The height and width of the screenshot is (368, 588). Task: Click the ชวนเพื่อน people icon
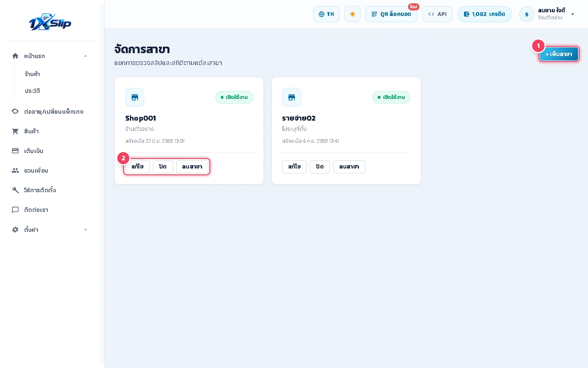coord(15,171)
